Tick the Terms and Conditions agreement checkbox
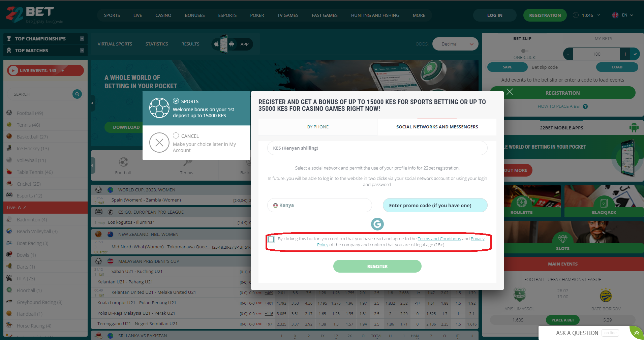The height and width of the screenshot is (340, 644). (271, 239)
